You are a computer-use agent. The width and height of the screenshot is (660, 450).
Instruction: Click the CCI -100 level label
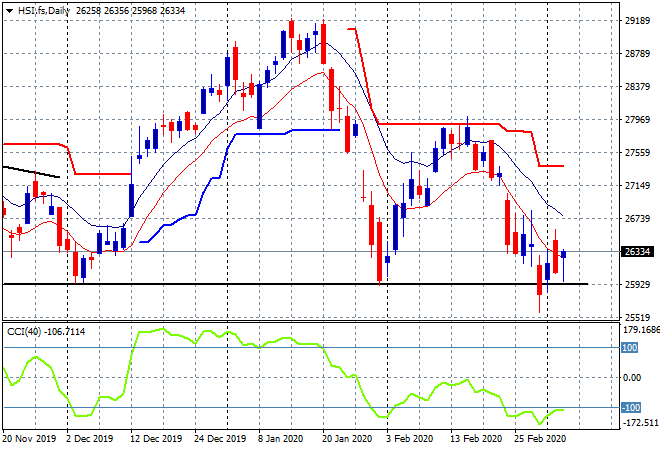click(631, 407)
